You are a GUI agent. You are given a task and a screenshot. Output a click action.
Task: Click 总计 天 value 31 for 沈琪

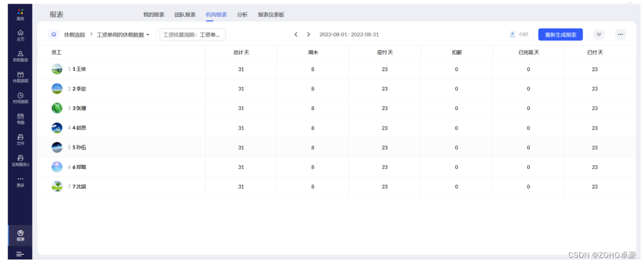tap(241, 187)
